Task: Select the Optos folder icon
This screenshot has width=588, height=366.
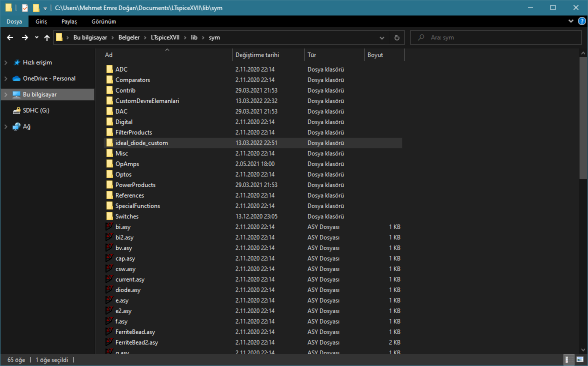Action: coord(109,174)
